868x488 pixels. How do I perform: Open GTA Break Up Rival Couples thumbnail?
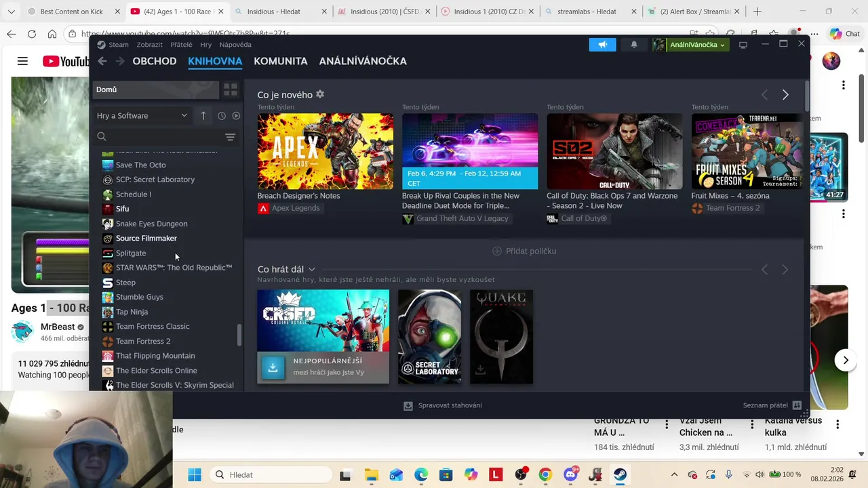coord(470,151)
